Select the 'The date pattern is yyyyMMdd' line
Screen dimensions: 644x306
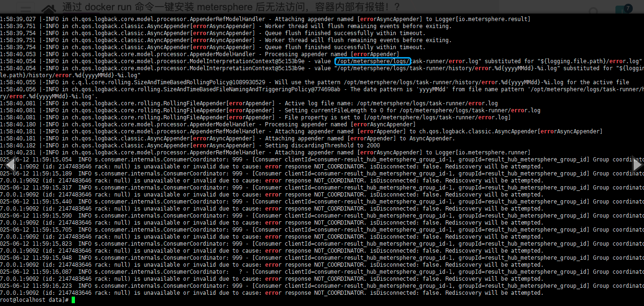pyautogui.click(x=322, y=93)
